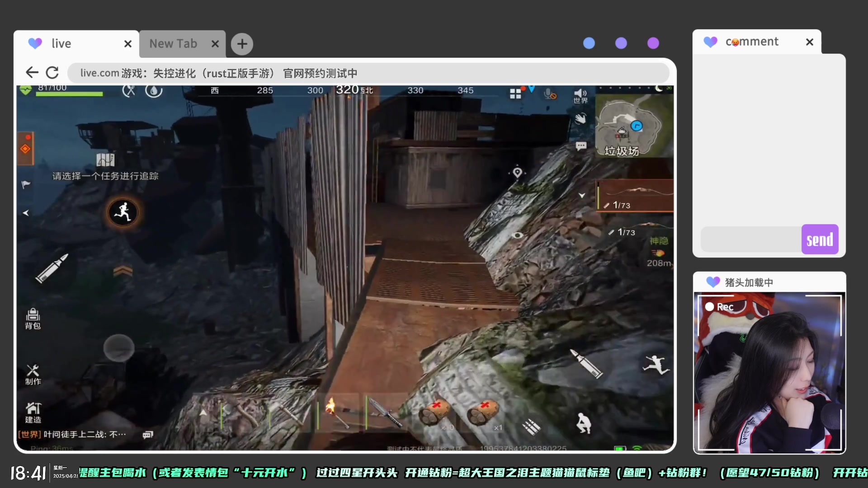The image size is (868, 488).
Task: Toggle the 世界 speaker voice channel
Action: (580, 96)
